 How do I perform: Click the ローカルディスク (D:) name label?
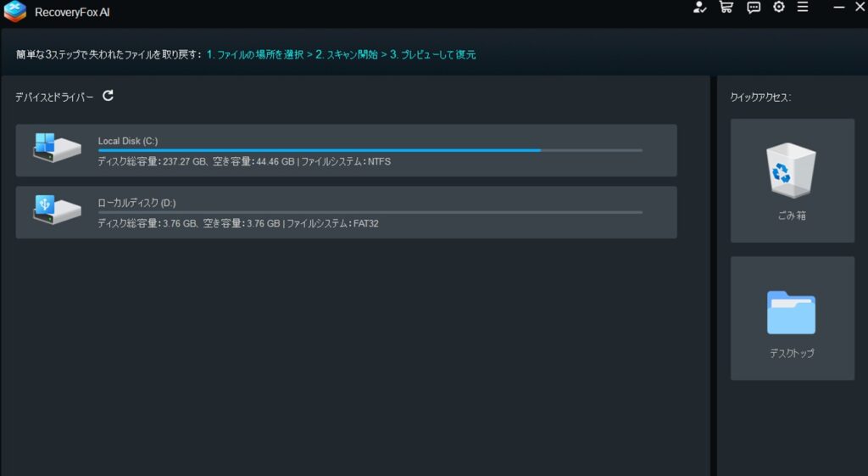(x=136, y=203)
